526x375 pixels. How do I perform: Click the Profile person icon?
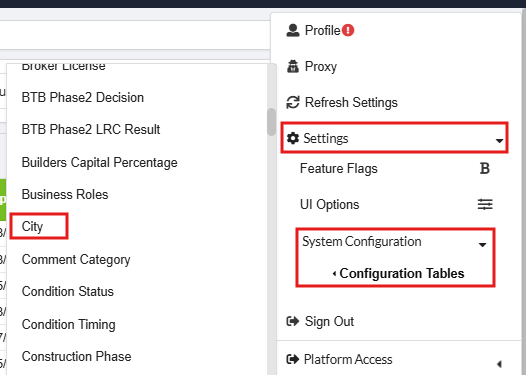[x=293, y=30]
